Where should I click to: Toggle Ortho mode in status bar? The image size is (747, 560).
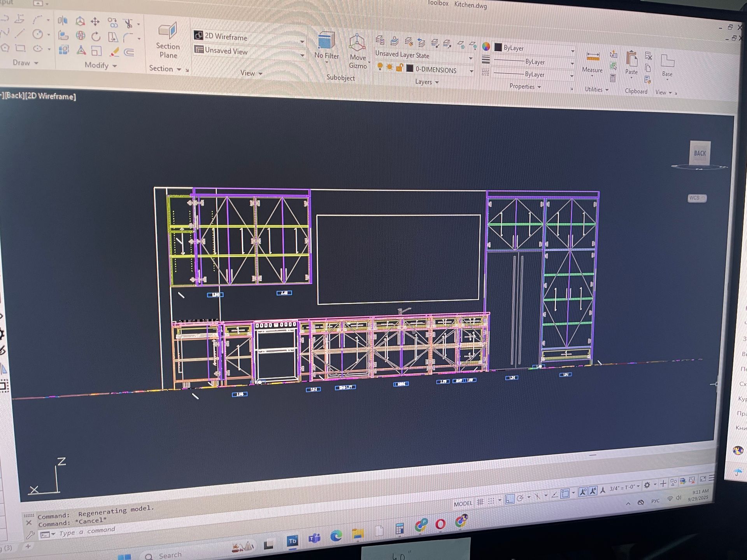point(509,499)
